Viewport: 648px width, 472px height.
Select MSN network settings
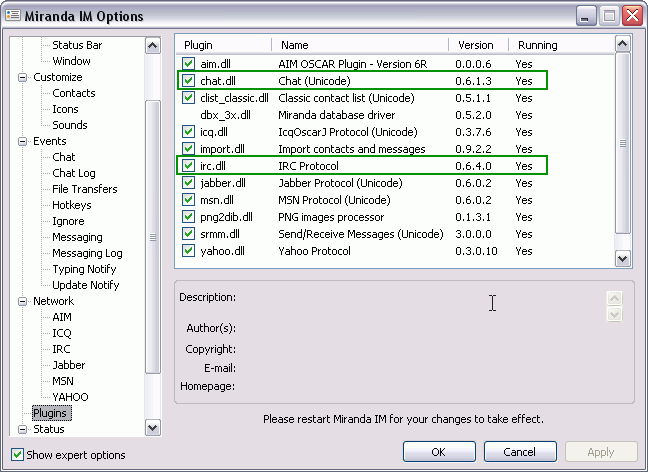point(63,381)
